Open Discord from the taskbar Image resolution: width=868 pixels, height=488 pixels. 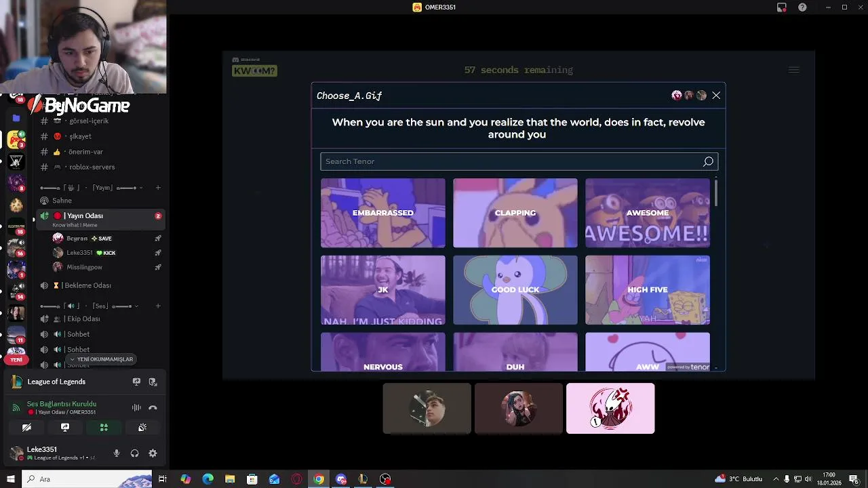click(x=341, y=479)
